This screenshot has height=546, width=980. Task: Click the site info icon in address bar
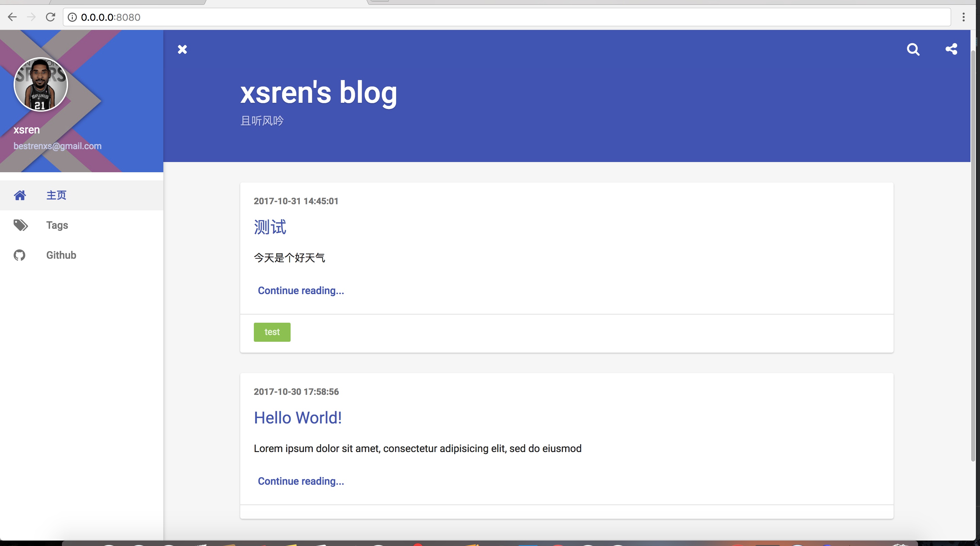click(72, 17)
